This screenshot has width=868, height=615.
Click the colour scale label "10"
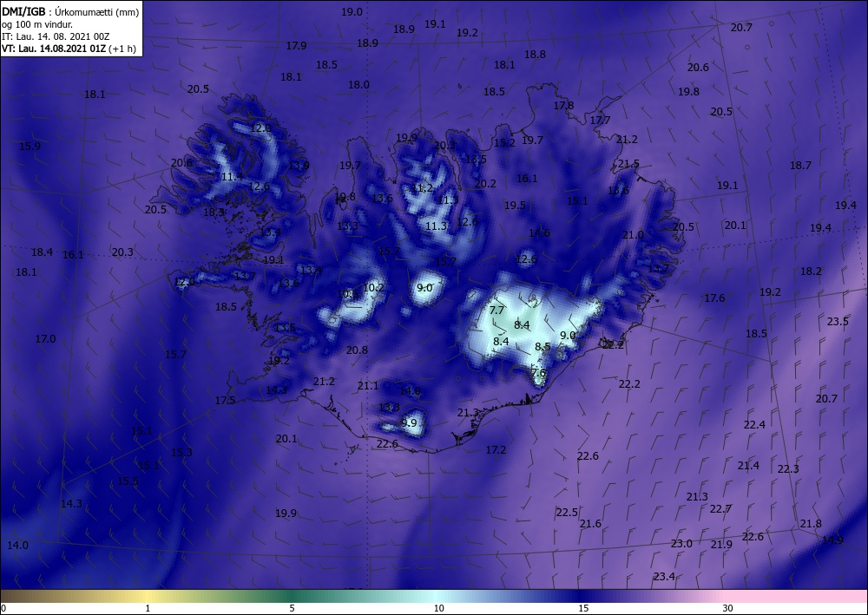[x=438, y=608]
